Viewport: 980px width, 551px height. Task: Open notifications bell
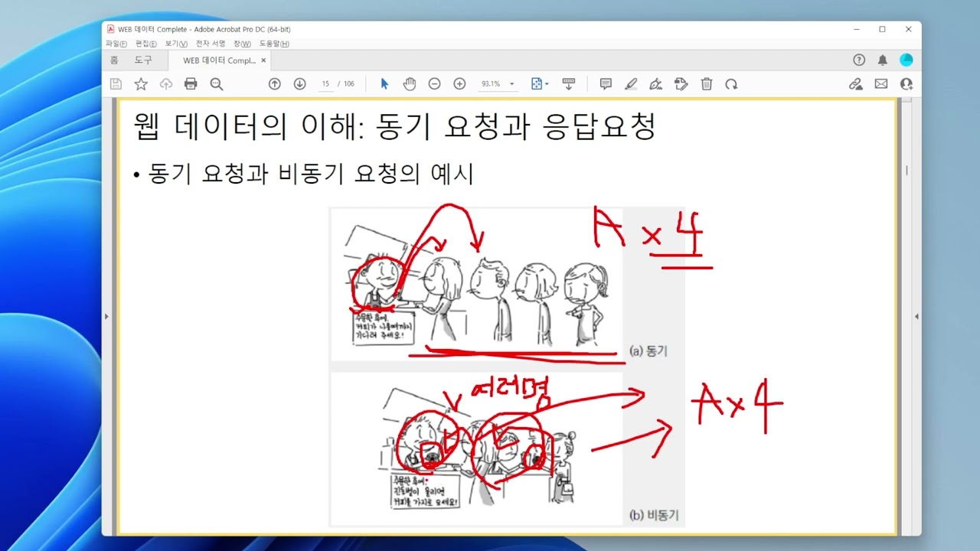pyautogui.click(x=883, y=60)
